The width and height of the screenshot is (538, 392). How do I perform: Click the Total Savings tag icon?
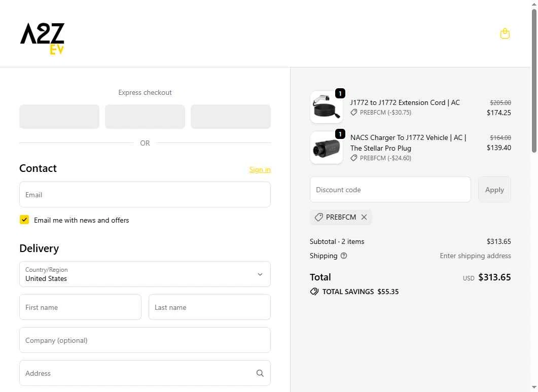[x=314, y=292]
